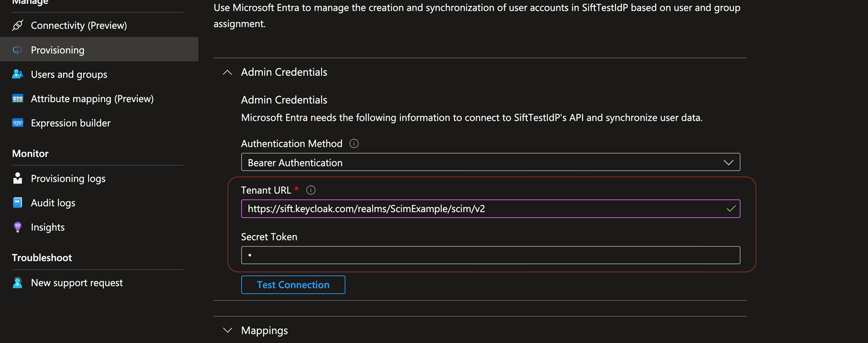
Task: Click the Connectivity plug icon
Action: pyautogui.click(x=17, y=25)
